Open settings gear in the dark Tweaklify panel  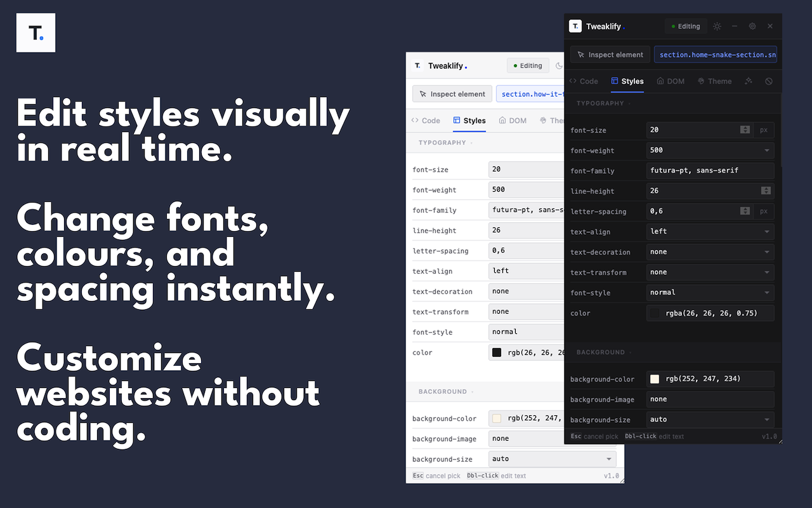click(752, 27)
